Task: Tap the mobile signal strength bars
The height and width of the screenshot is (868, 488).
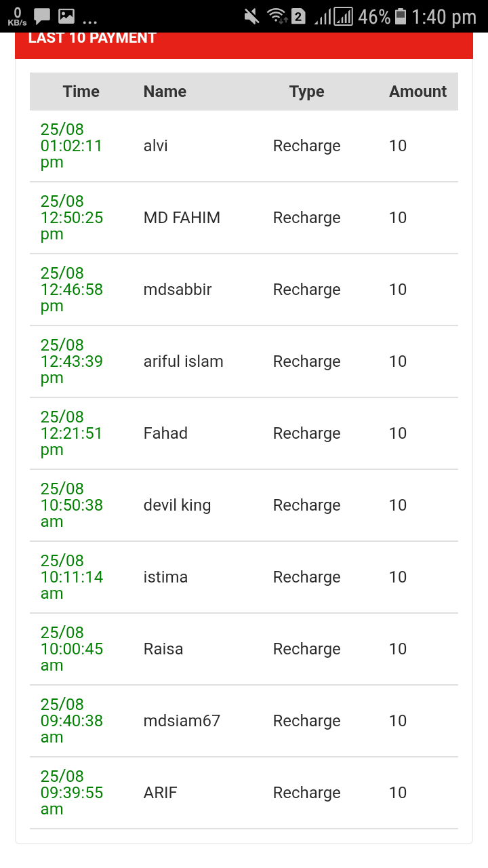Action: [x=333, y=16]
